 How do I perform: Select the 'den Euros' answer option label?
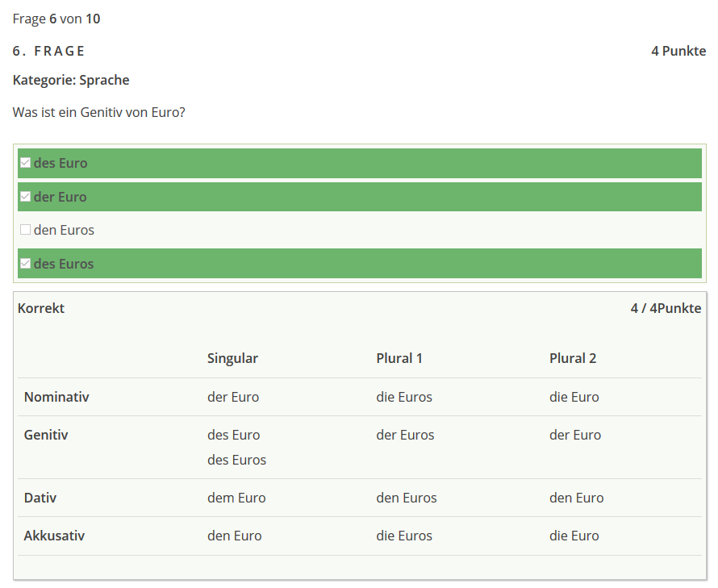pyautogui.click(x=64, y=230)
